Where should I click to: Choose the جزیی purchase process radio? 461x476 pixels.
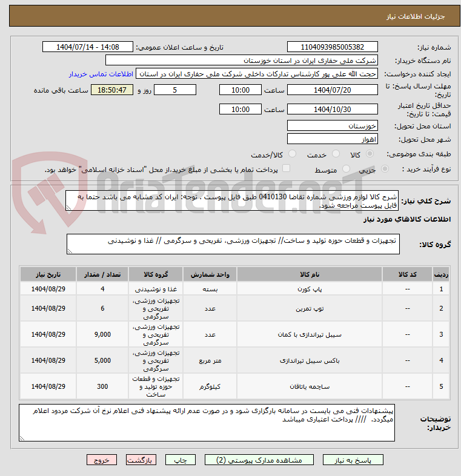[x=385, y=169]
